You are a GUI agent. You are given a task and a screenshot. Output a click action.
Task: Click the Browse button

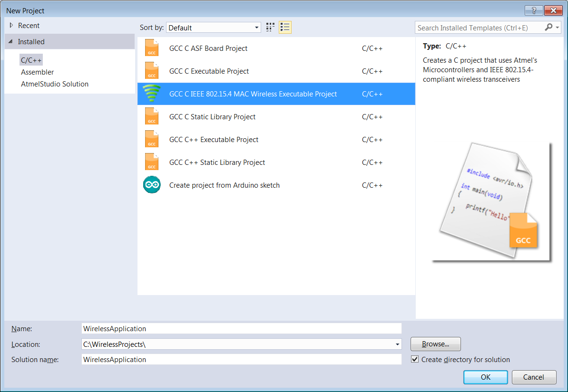[x=435, y=344]
